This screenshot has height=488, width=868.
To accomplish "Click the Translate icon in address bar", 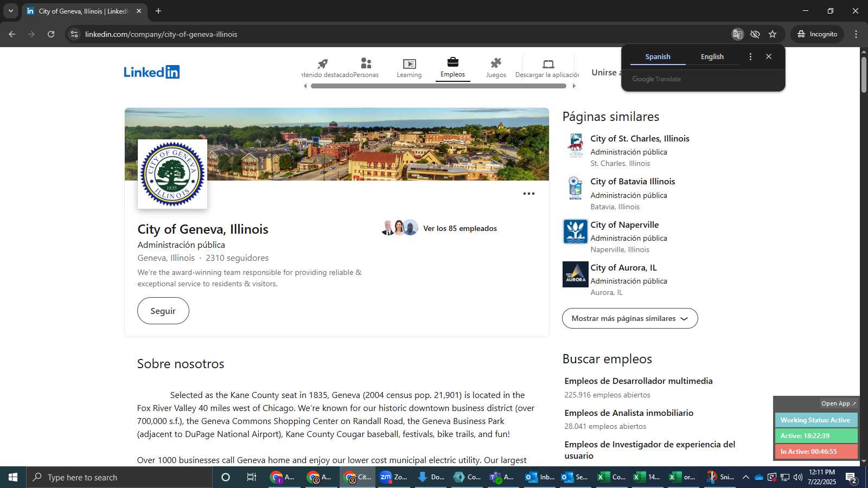I will [x=737, y=34].
